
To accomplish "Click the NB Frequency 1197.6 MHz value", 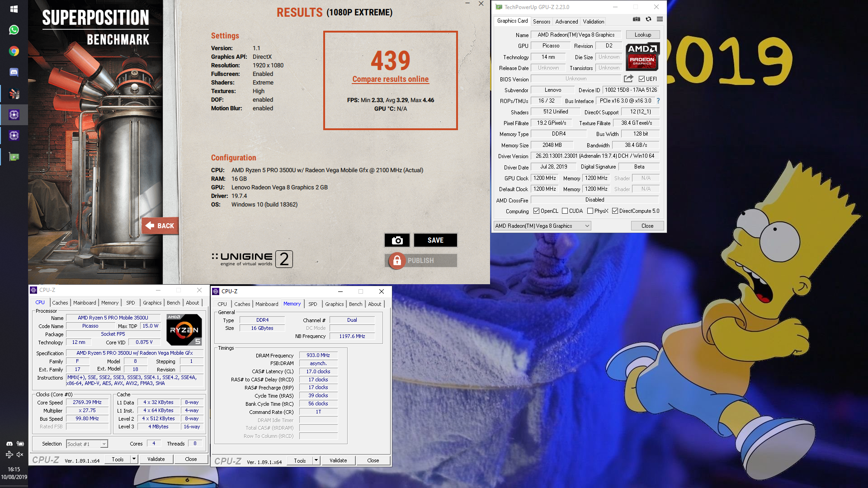I will [x=352, y=336].
